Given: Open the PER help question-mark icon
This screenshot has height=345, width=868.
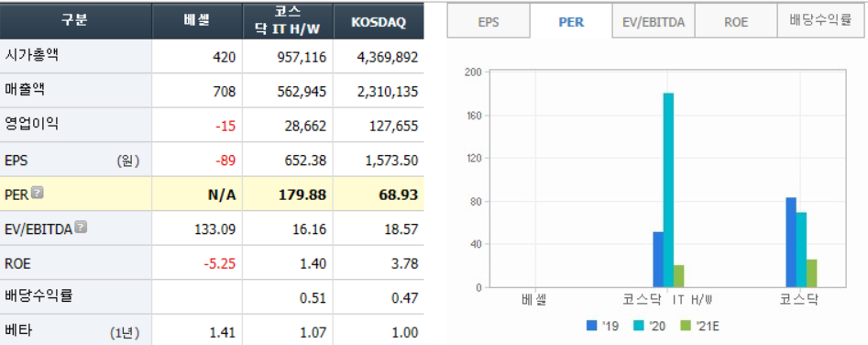Looking at the screenshot, I should 38,193.
